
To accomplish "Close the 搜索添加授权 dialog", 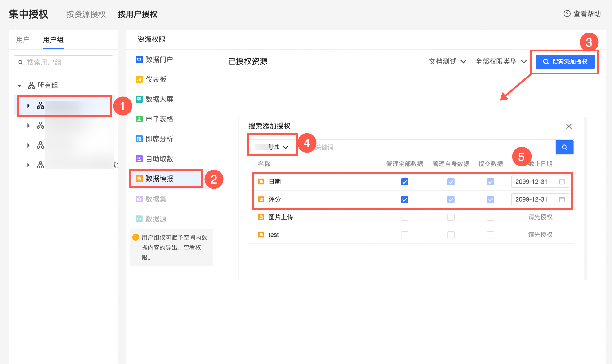I will click(x=568, y=126).
